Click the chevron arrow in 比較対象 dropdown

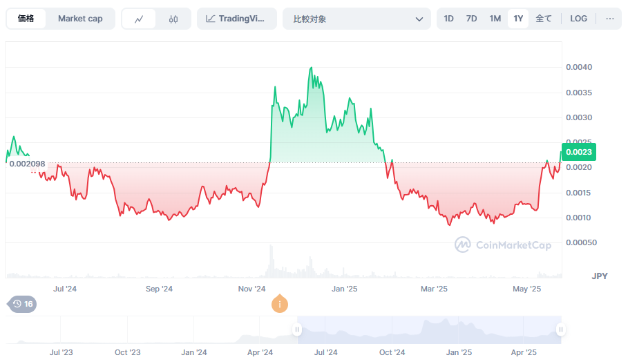[x=419, y=19]
